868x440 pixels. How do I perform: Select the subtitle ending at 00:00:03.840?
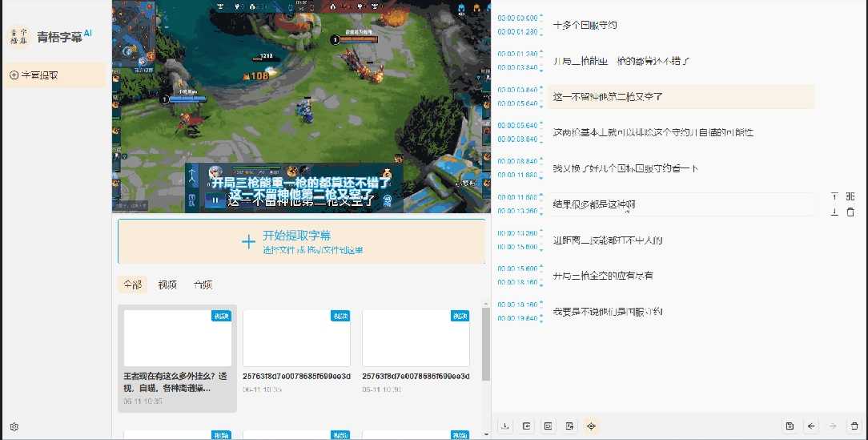(621, 61)
